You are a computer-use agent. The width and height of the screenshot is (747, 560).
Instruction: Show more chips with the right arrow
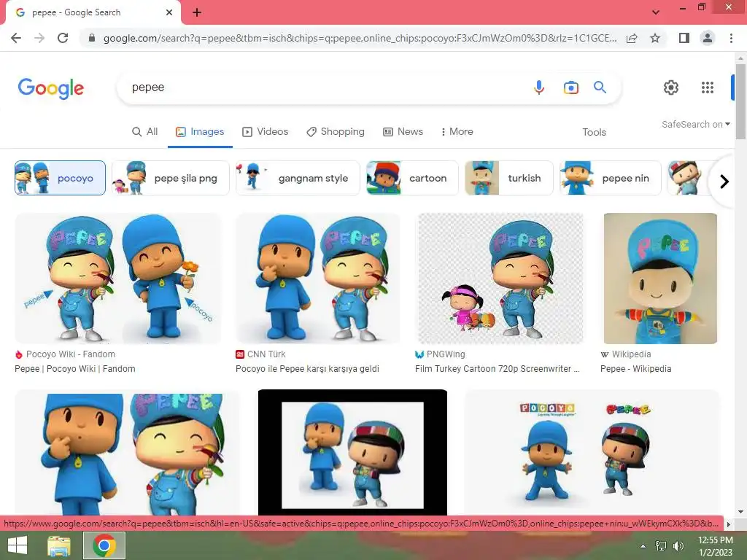coord(724,182)
